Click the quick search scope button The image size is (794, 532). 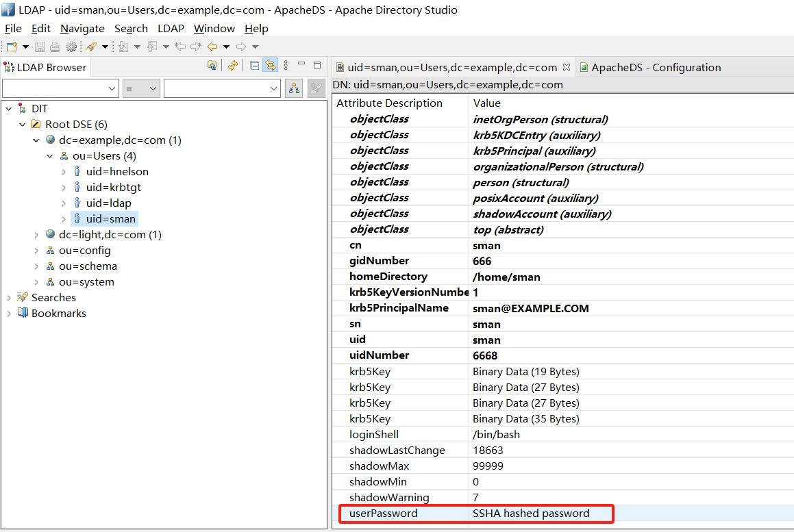pyautogui.click(x=295, y=88)
